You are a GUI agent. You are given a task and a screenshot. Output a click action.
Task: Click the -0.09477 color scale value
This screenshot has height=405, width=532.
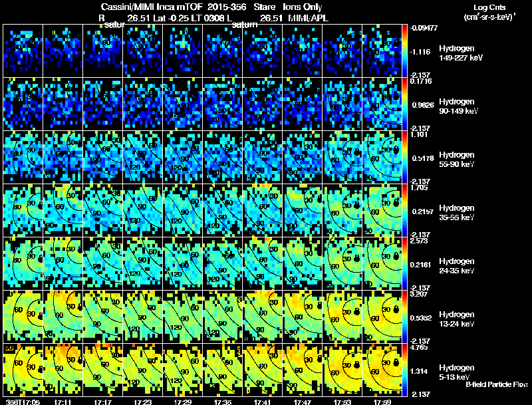424,28
